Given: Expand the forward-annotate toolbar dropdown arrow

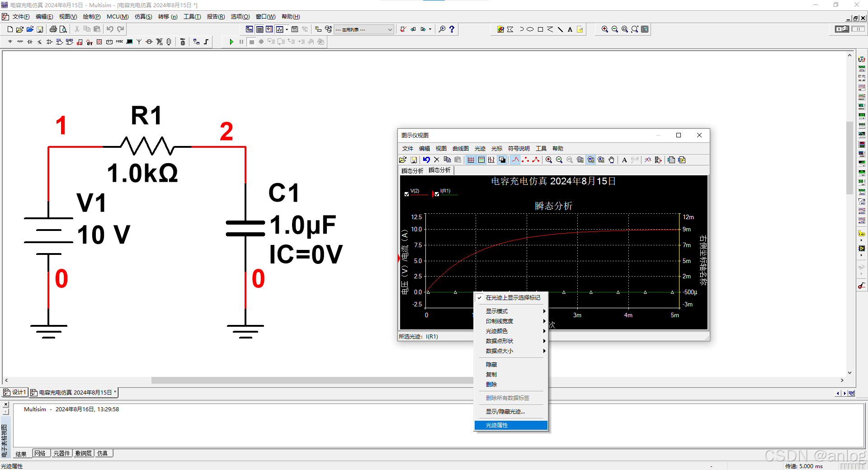Looking at the screenshot, I should point(430,29).
